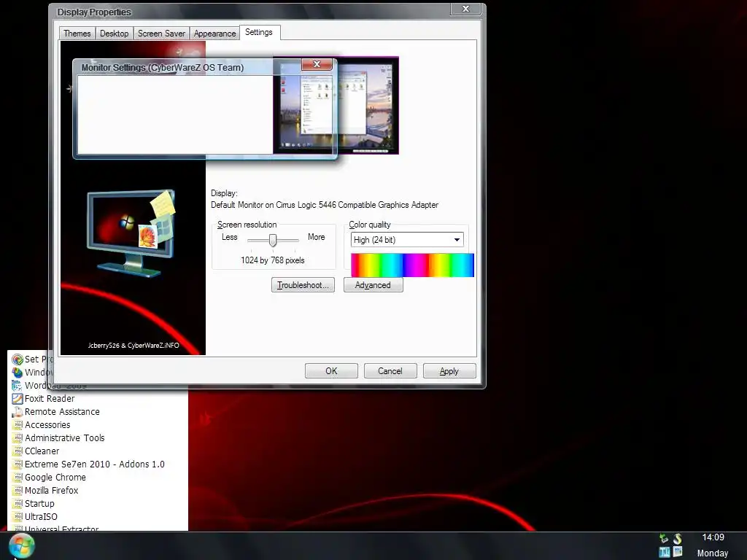Open the Windows Start orb
The width and height of the screenshot is (747, 560).
(x=21, y=545)
